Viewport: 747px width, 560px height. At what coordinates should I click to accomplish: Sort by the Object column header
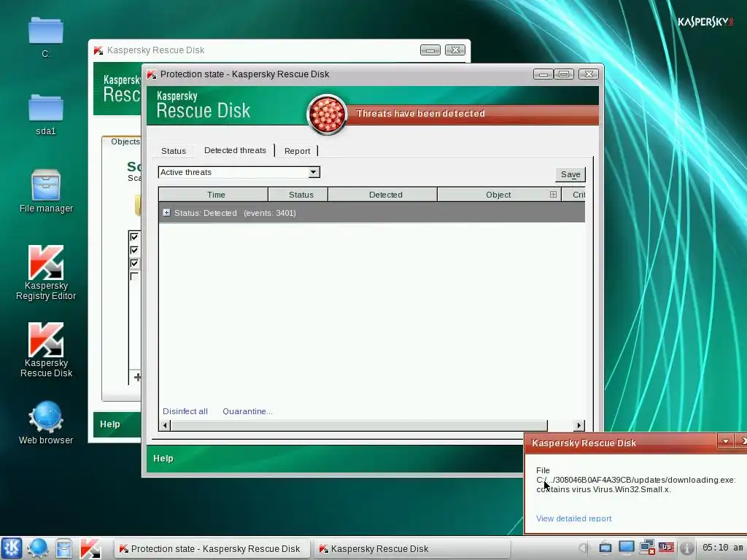point(498,194)
